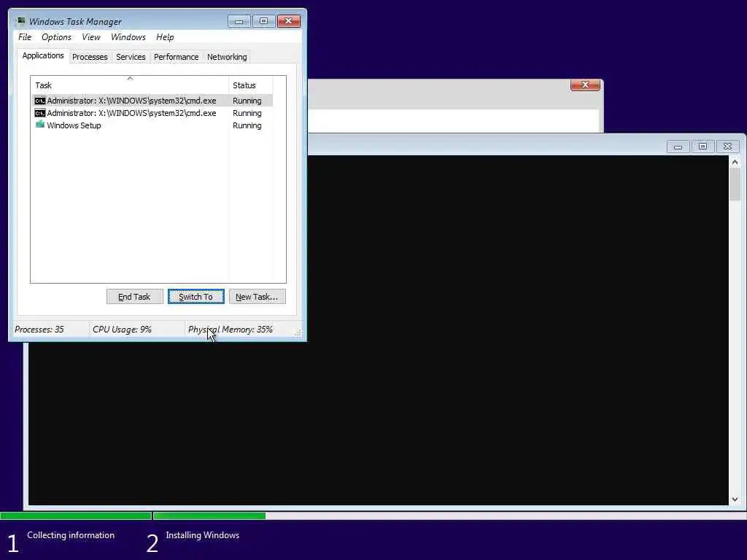The image size is (747, 560).
Task: Open the Windows menu
Action: tap(128, 37)
